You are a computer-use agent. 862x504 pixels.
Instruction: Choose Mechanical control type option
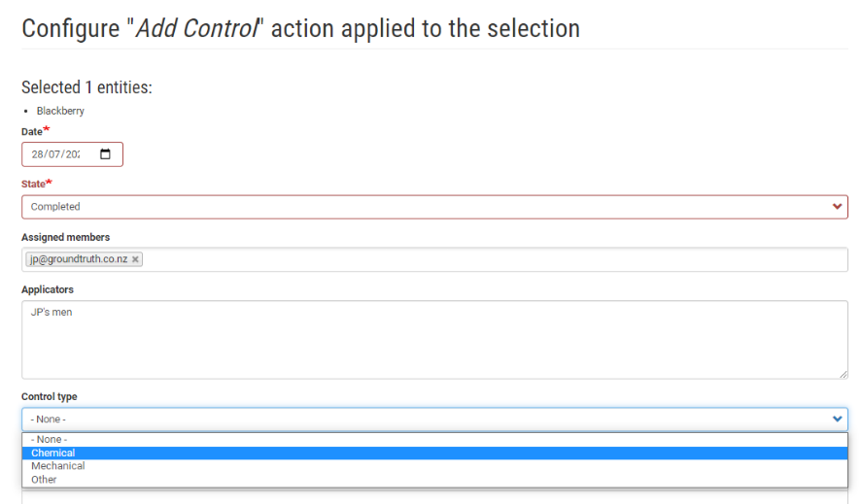pos(434,466)
